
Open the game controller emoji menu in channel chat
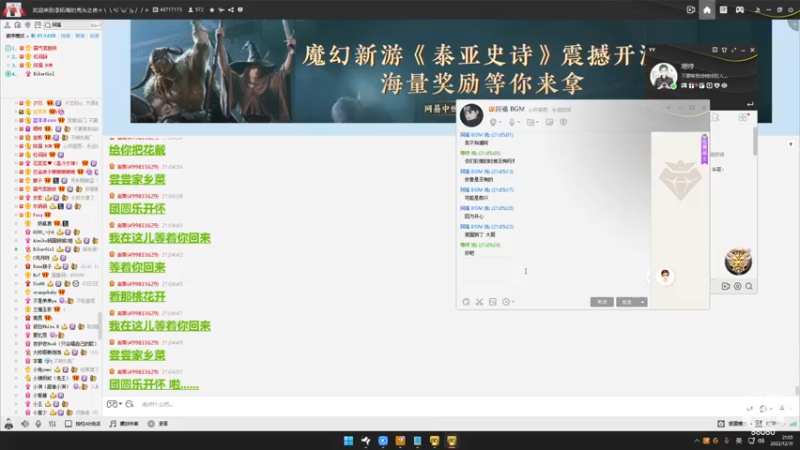pos(114,404)
